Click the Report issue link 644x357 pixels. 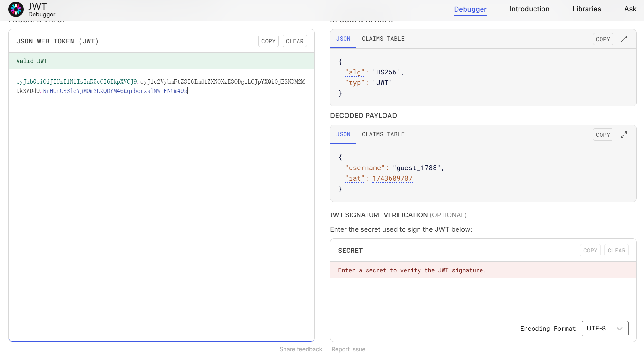coord(348,349)
